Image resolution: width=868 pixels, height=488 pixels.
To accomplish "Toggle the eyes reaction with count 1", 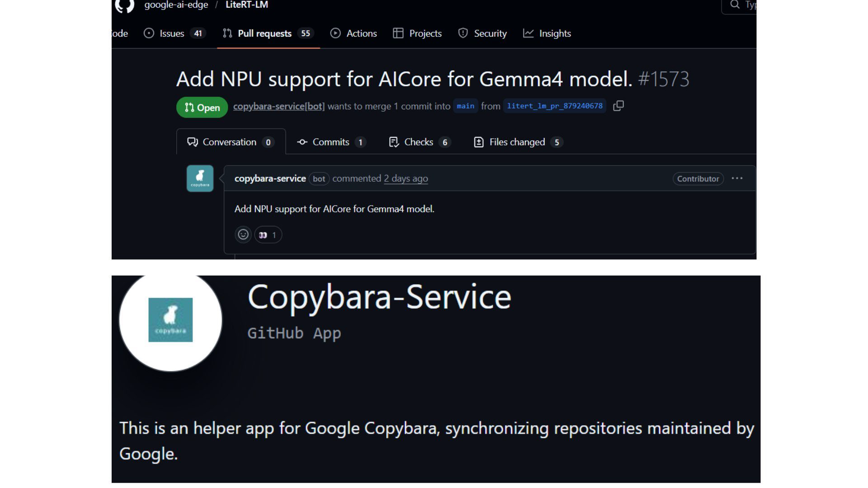I will pyautogui.click(x=268, y=235).
